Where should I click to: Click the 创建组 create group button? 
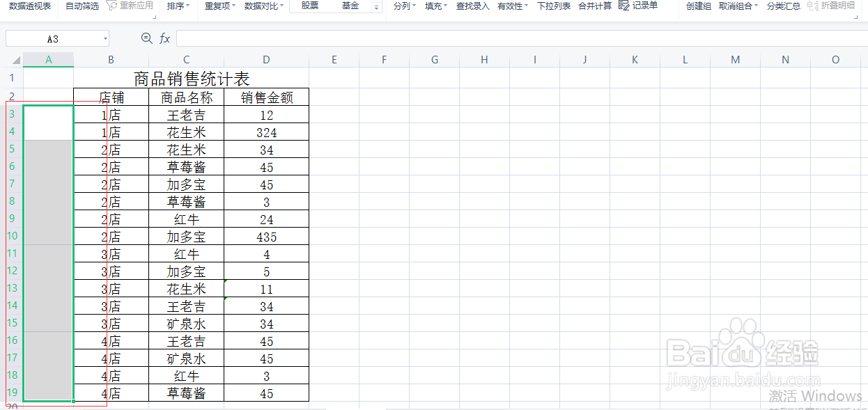pyautogui.click(x=699, y=6)
